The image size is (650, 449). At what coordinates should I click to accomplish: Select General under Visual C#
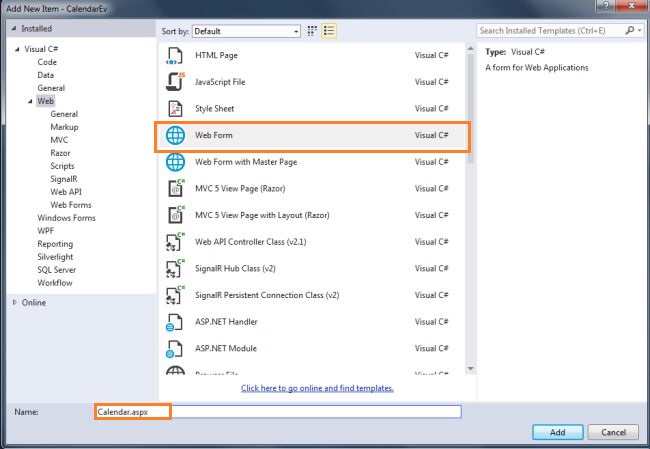click(x=51, y=88)
